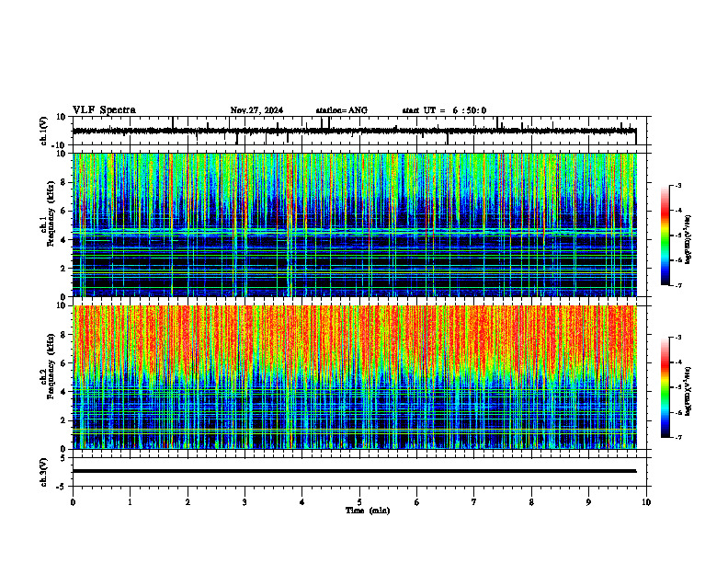Click the "ch.3(V)" axis label
This screenshot has height=563, width=728.
coord(44,472)
